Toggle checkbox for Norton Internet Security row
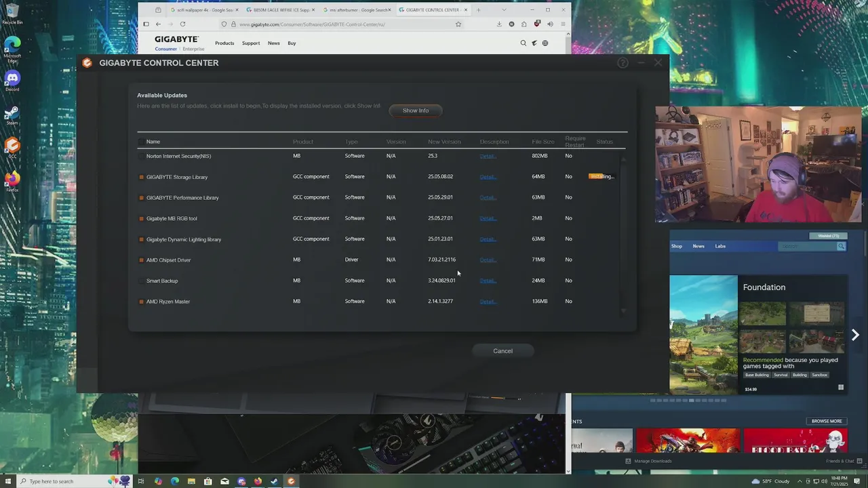 [x=142, y=157]
